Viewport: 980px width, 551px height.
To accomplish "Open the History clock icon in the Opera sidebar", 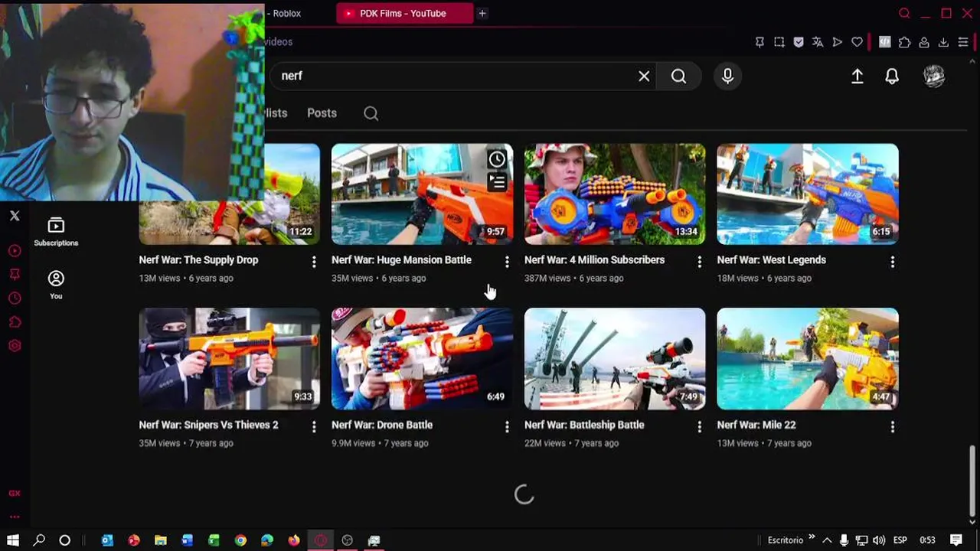I will point(15,298).
